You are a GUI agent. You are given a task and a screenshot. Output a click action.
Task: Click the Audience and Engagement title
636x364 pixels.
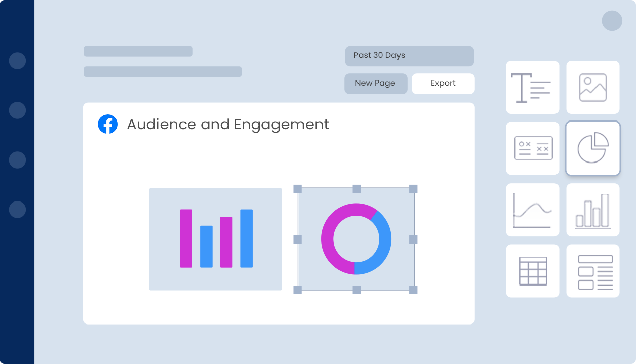[228, 125]
